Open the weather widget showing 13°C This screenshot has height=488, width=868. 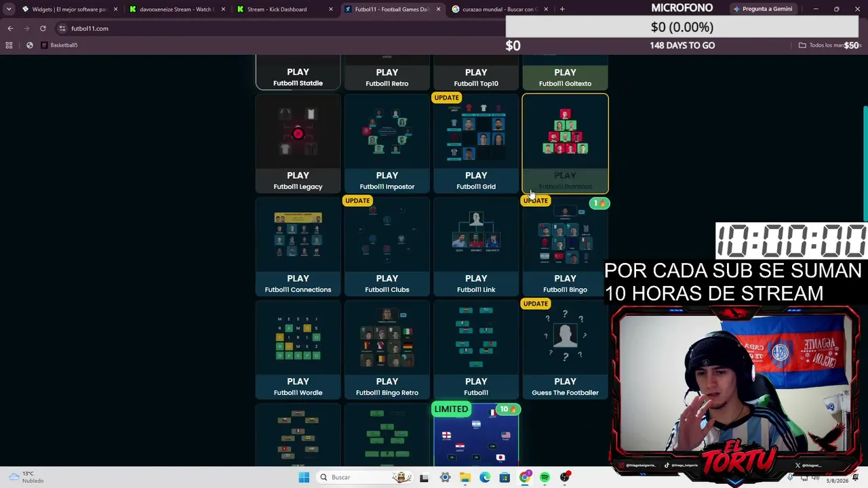[27, 477]
